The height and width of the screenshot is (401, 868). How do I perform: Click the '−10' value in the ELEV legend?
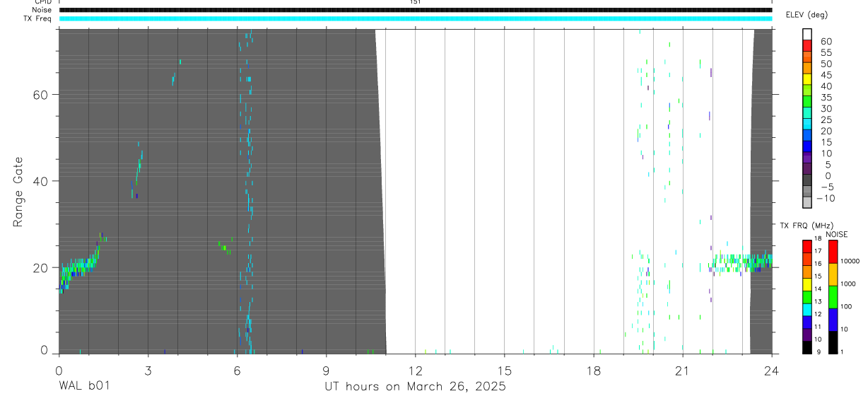[826, 198]
